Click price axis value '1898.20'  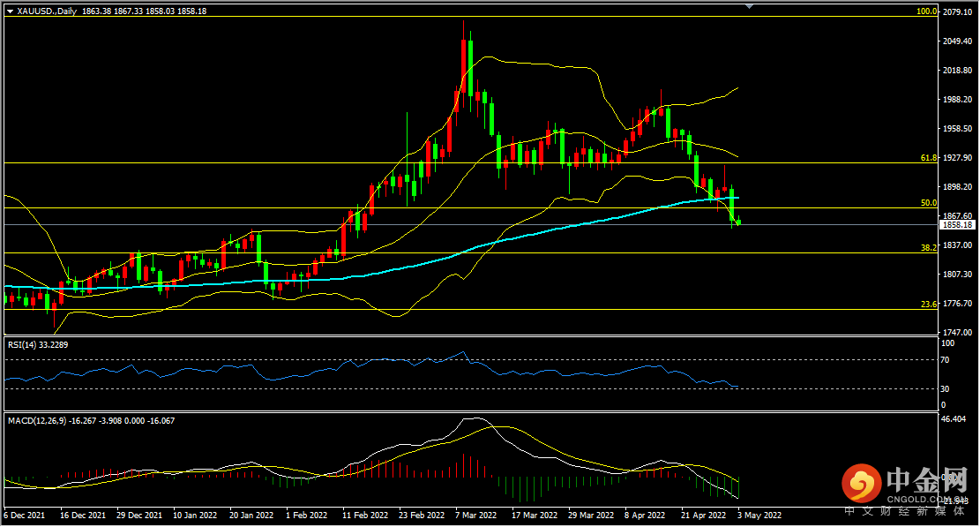[957, 187]
